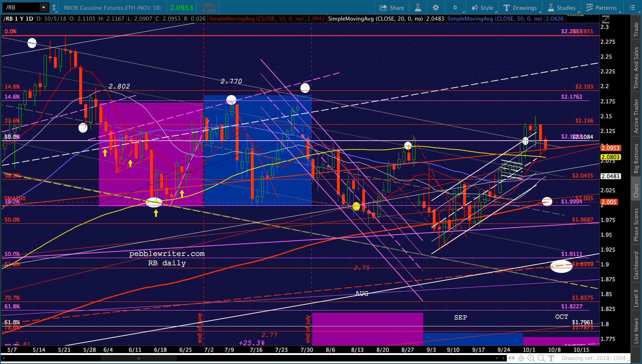This screenshot has width=642, height=364.
Task: Click the zoom out magnifier icon
Action: pyautogui.click(x=541, y=358)
